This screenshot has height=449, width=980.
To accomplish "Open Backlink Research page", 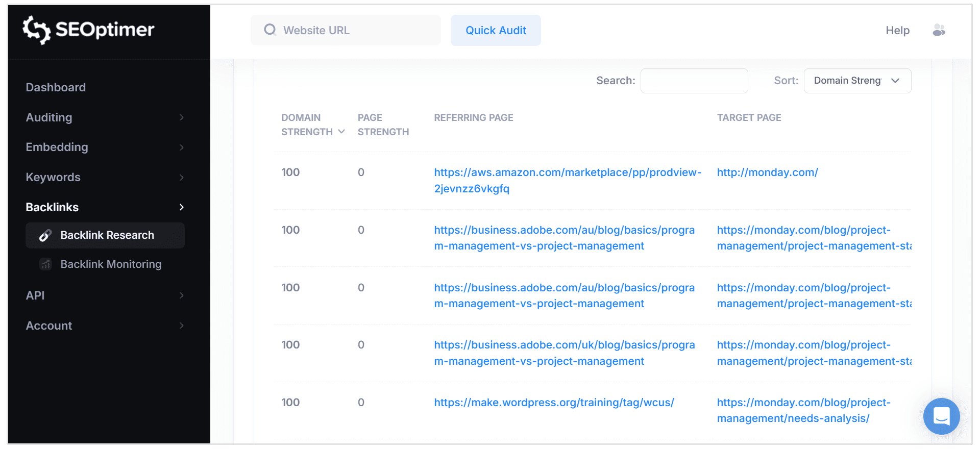I will point(105,235).
